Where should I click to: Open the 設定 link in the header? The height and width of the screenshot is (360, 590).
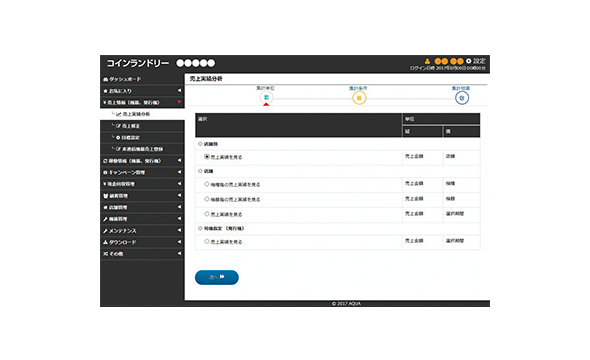pos(479,61)
